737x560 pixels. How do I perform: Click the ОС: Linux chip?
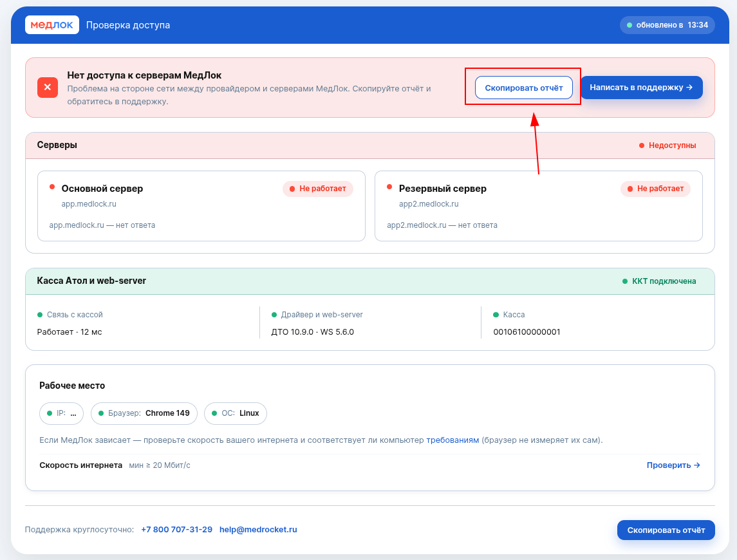tap(236, 413)
